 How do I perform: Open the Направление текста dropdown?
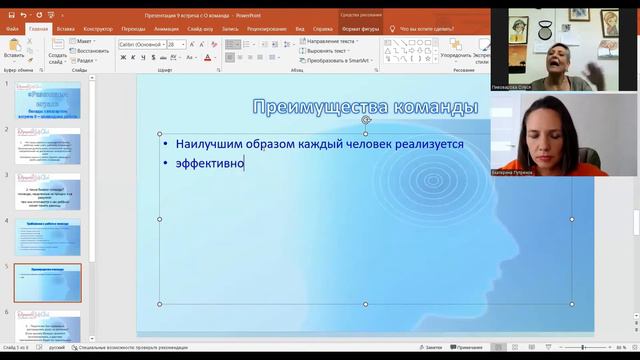click(329, 41)
